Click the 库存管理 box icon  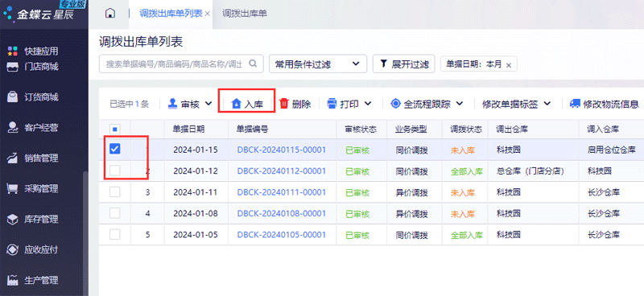coord(13,219)
